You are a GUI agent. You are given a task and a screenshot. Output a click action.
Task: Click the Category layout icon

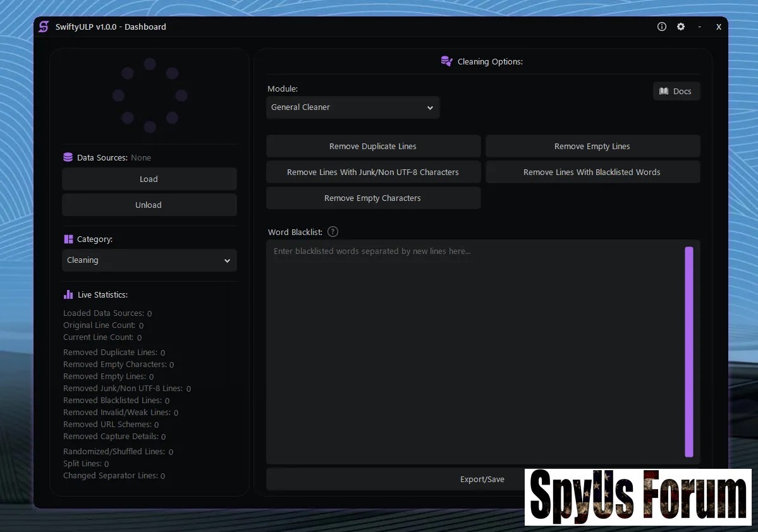(69, 239)
